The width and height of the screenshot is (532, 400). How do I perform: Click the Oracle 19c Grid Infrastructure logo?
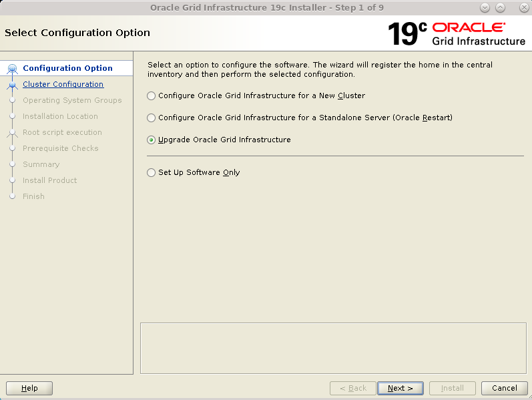click(x=457, y=33)
